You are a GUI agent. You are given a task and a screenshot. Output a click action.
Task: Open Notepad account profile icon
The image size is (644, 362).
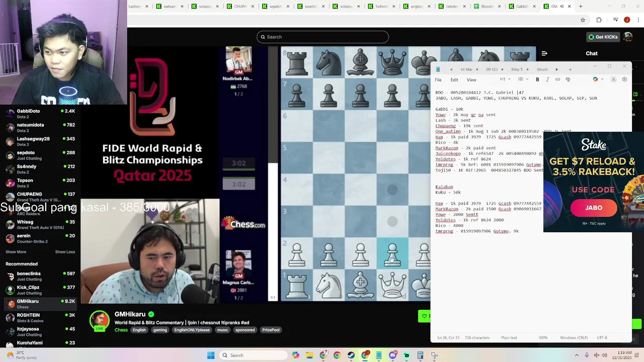coord(613,79)
